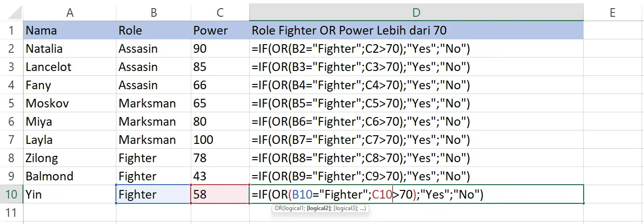This screenshot has width=644, height=224.
Task: Select row 9 header
Action: [x=11, y=176]
